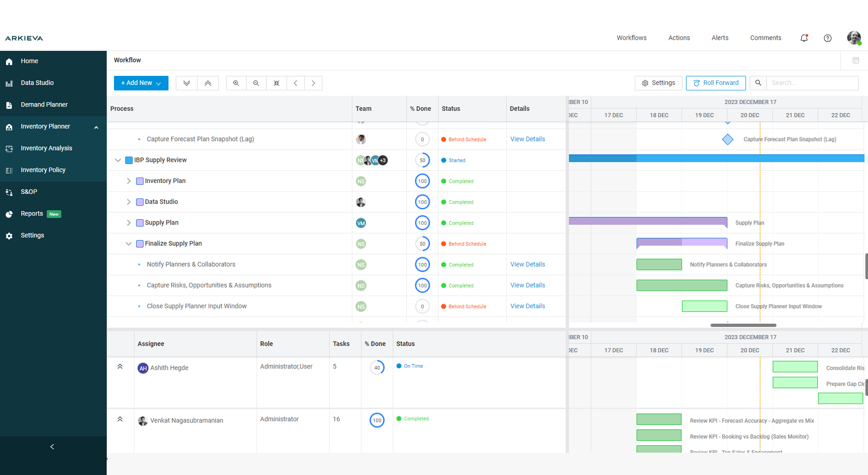Expand the Inventory Plan process row
The height and width of the screenshot is (475, 868).
pos(129,181)
